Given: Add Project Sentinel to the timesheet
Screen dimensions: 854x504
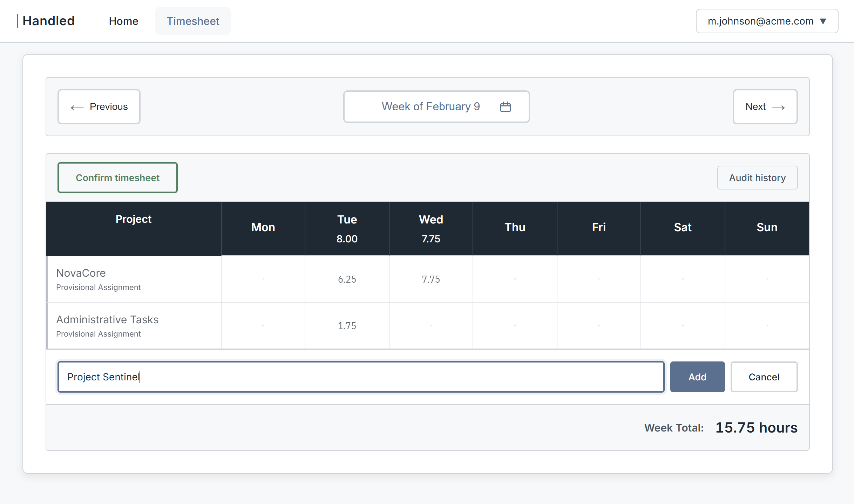Looking at the screenshot, I should [x=697, y=377].
